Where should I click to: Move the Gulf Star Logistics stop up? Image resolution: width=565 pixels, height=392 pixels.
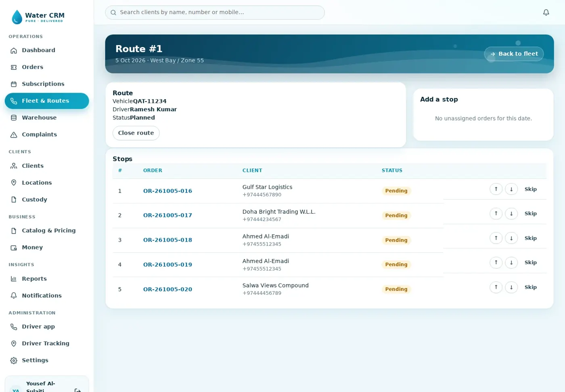[496, 189]
